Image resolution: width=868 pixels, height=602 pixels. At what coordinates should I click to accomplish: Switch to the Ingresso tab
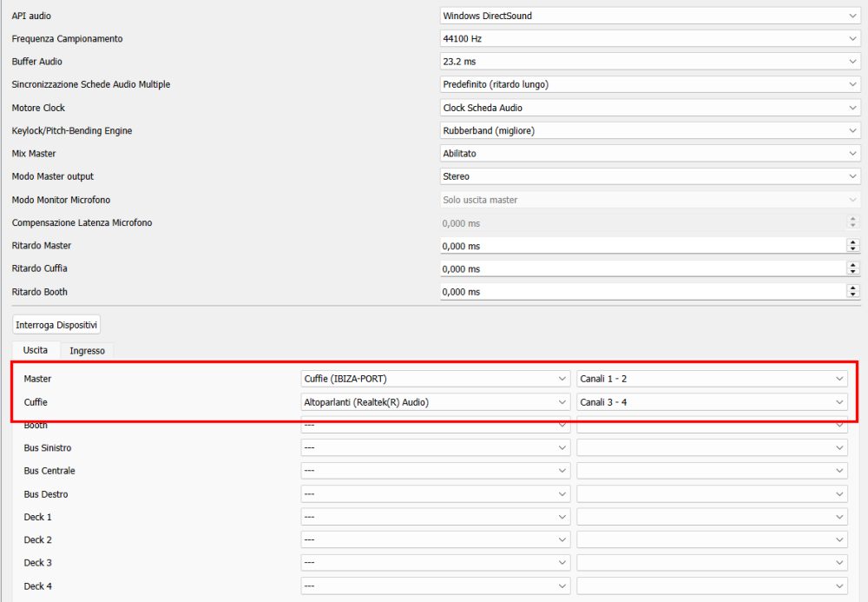coord(87,351)
